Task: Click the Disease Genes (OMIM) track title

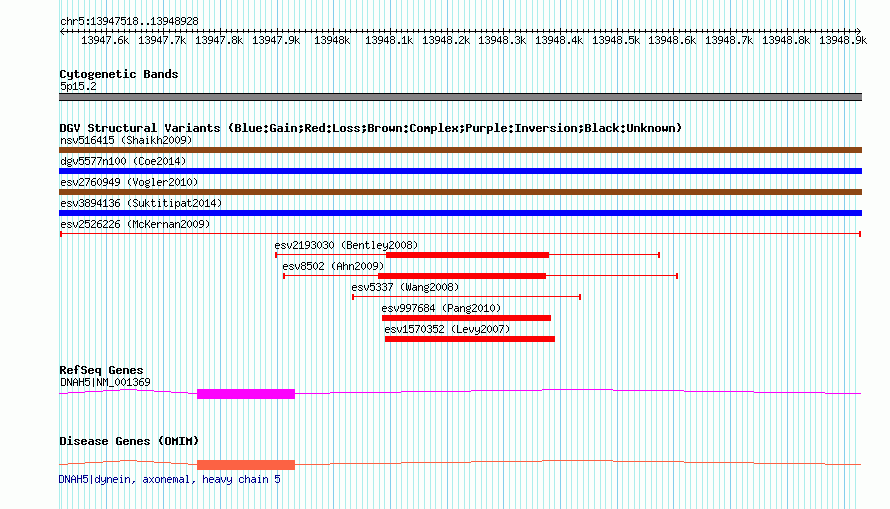Action: [129, 441]
